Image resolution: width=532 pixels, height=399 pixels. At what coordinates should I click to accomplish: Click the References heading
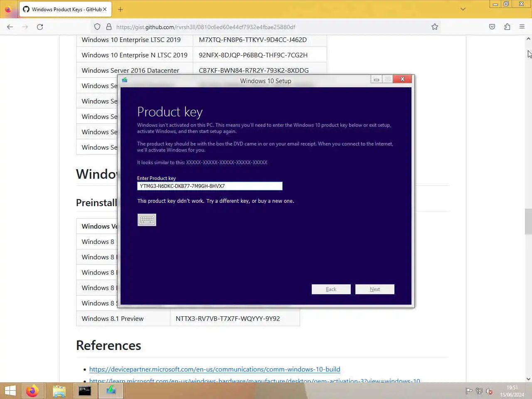108,345
